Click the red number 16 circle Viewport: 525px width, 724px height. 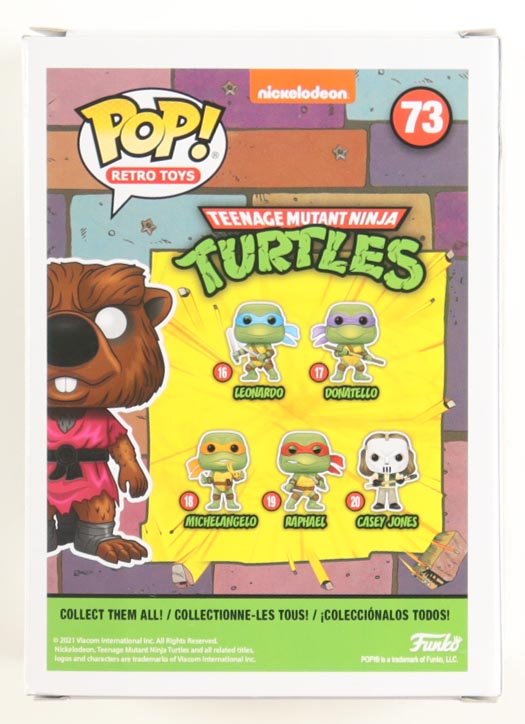(x=222, y=372)
